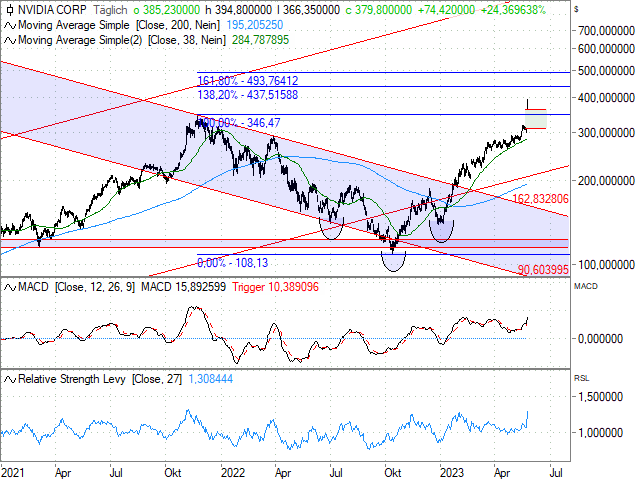The height and width of the screenshot is (480, 640).
Task: Click the red 90,603995 trendline value
Action: click(543, 270)
